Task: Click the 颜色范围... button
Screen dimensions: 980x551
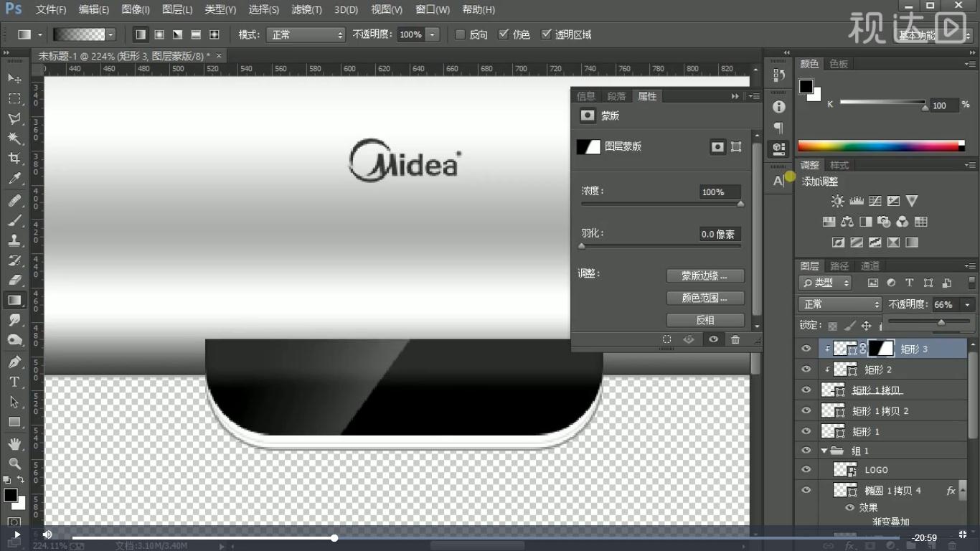Action: 705,298
